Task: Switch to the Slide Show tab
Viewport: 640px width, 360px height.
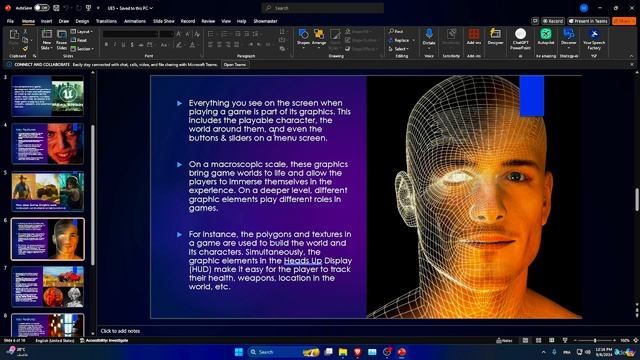Action: click(x=164, y=21)
